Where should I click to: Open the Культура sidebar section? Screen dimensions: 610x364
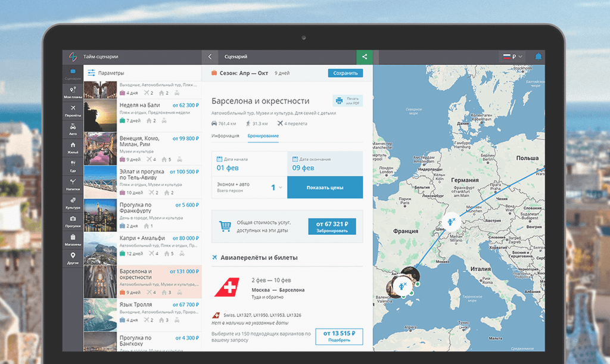pyautogui.click(x=73, y=203)
